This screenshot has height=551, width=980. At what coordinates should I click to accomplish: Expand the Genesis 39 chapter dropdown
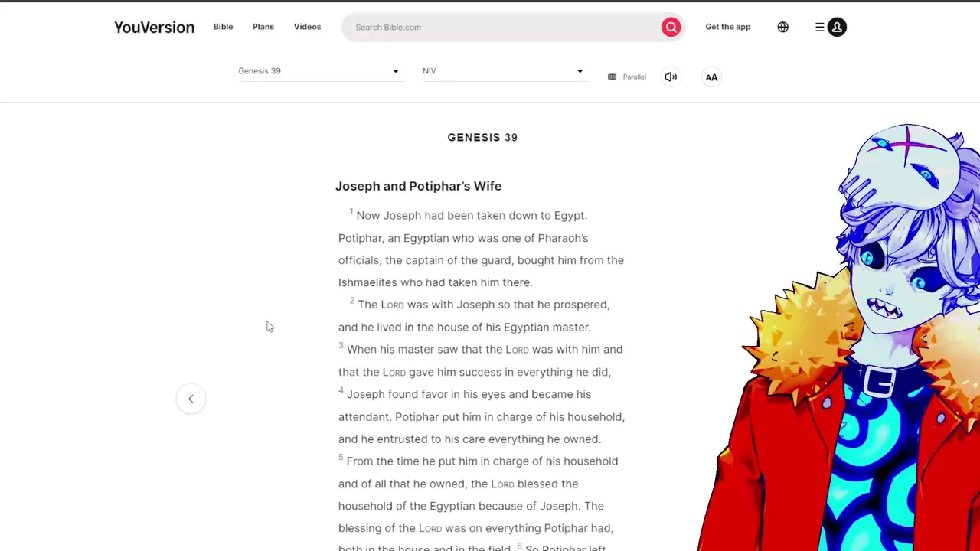(319, 71)
